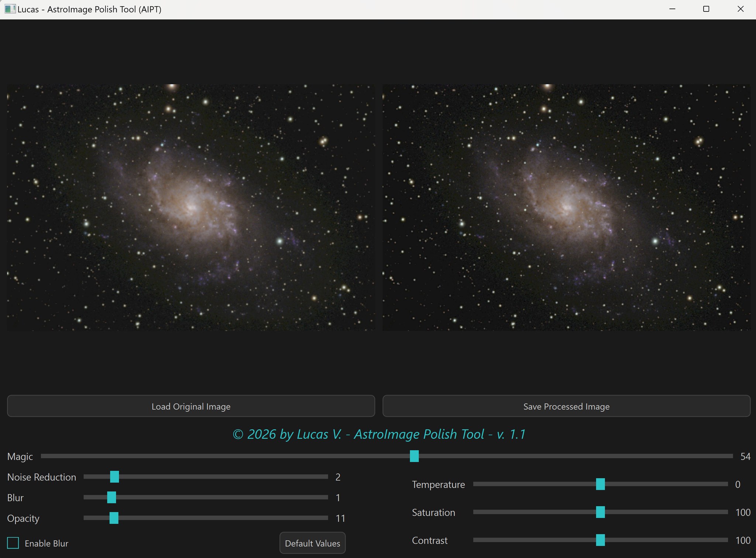Image resolution: width=756 pixels, height=558 pixels.
Task: Click Load Original Image
Action: pos(190,406)
